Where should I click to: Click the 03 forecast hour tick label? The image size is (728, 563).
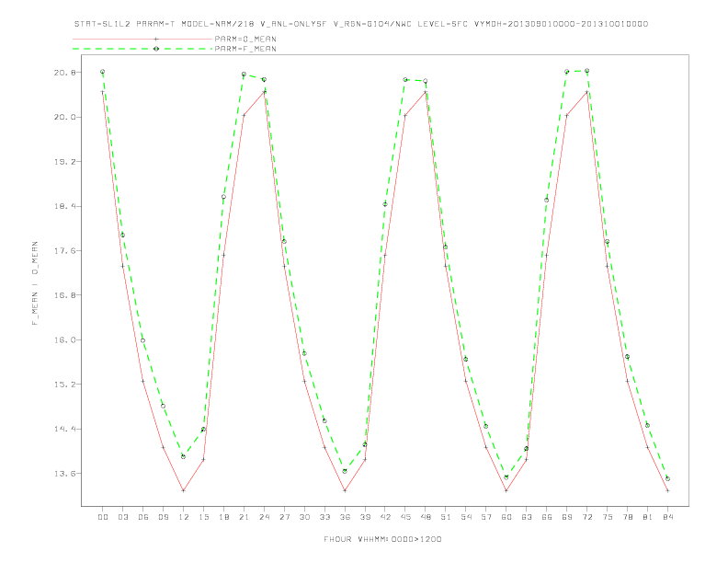(x=123, y=517)
